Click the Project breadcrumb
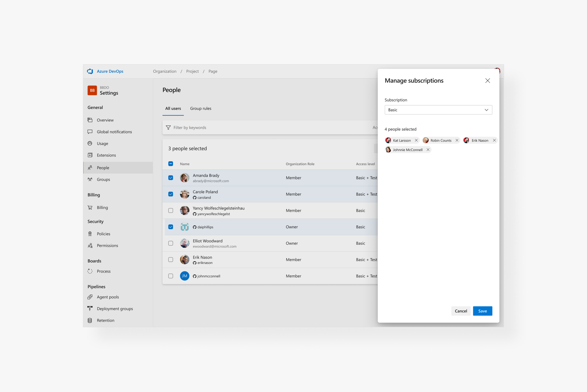This screenshot has width=587, height=392. (x=192, y=71)
